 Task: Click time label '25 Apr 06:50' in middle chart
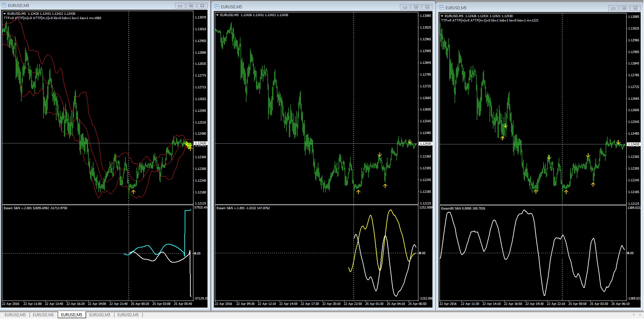click(417, 304)
